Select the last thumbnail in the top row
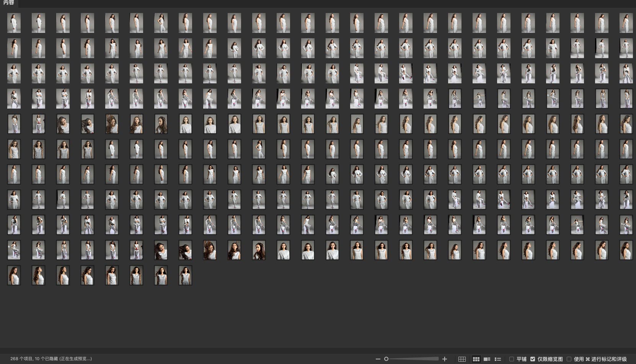 point(626,23)
